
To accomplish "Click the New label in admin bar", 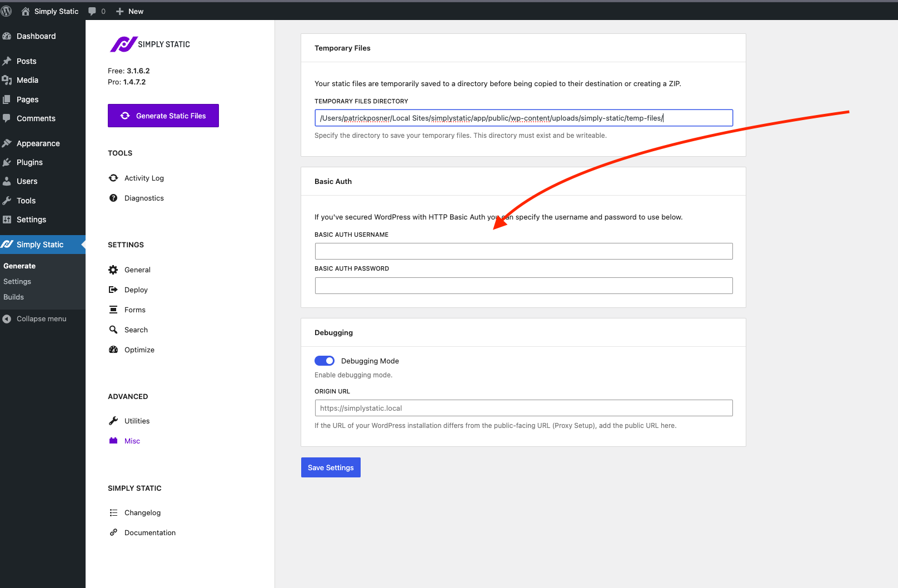I will coord(136,11).
